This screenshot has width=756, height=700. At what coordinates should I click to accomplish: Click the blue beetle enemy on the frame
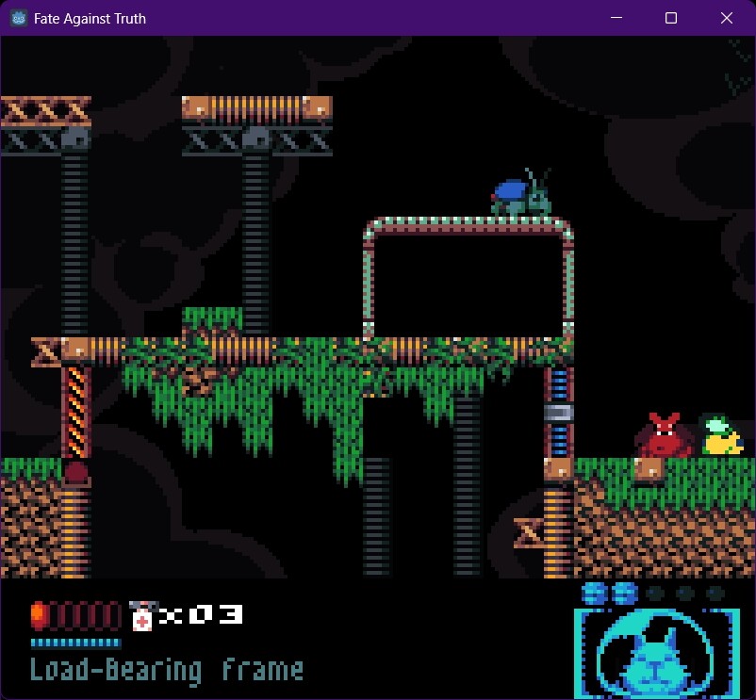pos(521,193)
